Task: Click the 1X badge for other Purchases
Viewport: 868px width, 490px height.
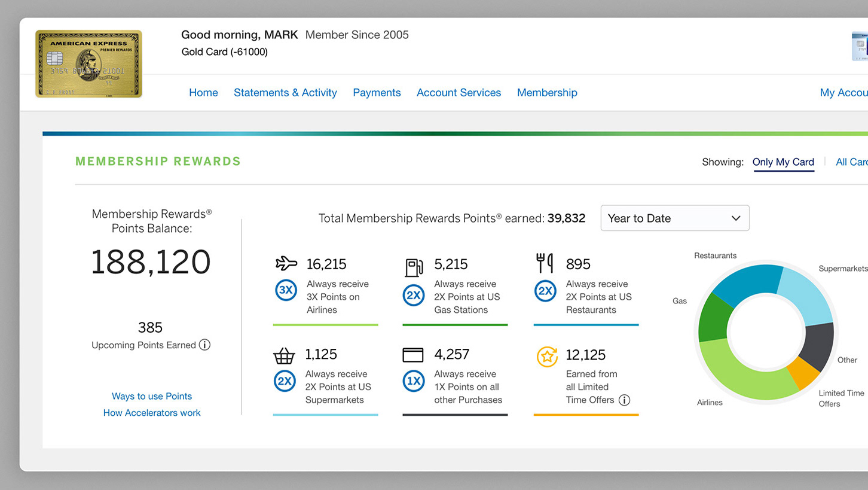Action: [414, 381]
